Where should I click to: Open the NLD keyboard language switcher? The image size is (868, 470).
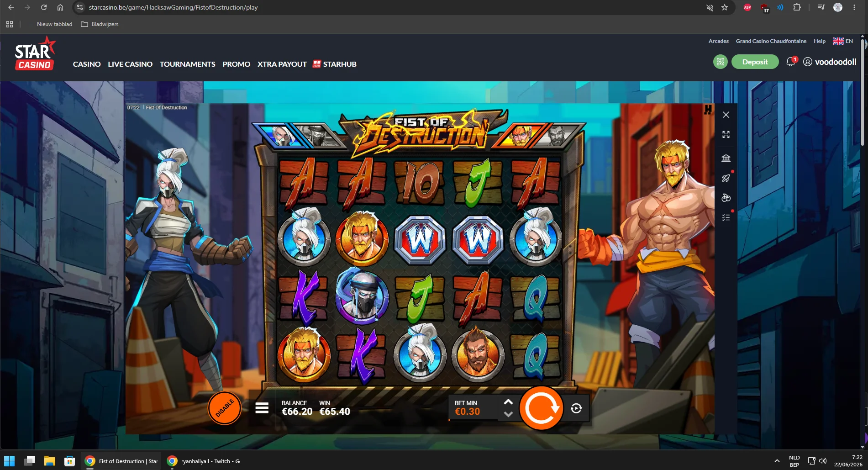click(x=794, y=461)
